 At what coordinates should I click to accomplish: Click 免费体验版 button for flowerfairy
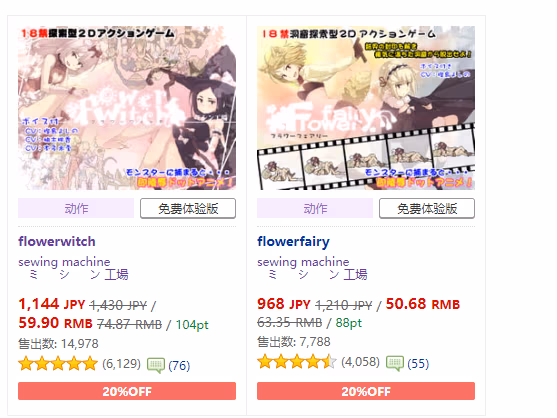pyautogui.click(x=427, y=208)
